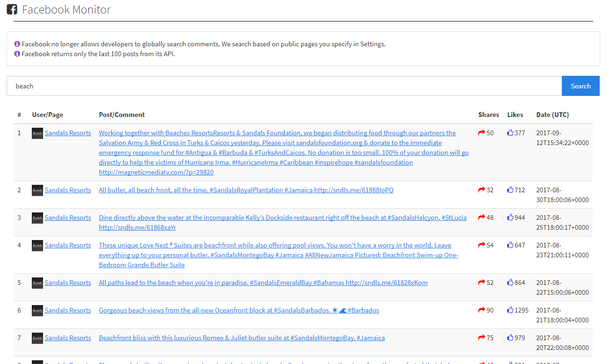Click the Facebook logo icon in header
The width and height of the screenshot is (610, 364).
point(12,9)
